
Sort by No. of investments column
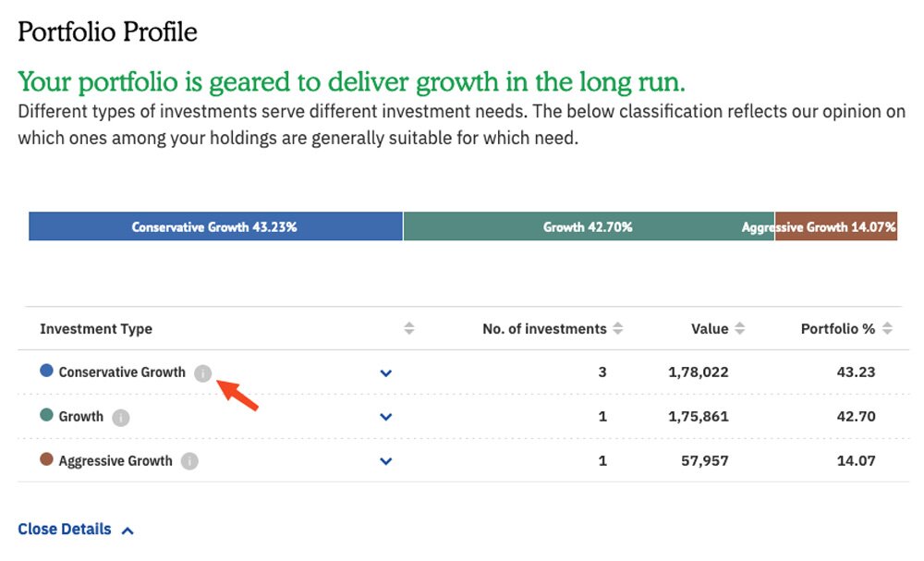(618, 329)
